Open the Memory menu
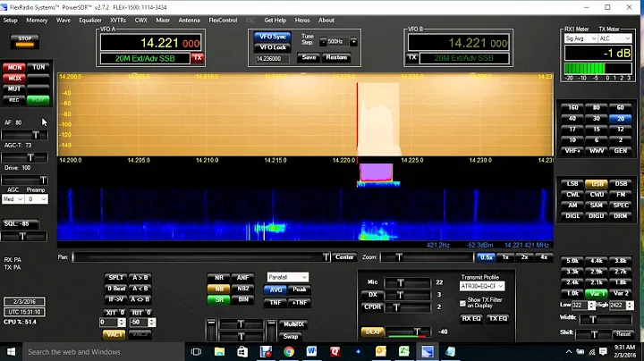 tap(37, 20)
